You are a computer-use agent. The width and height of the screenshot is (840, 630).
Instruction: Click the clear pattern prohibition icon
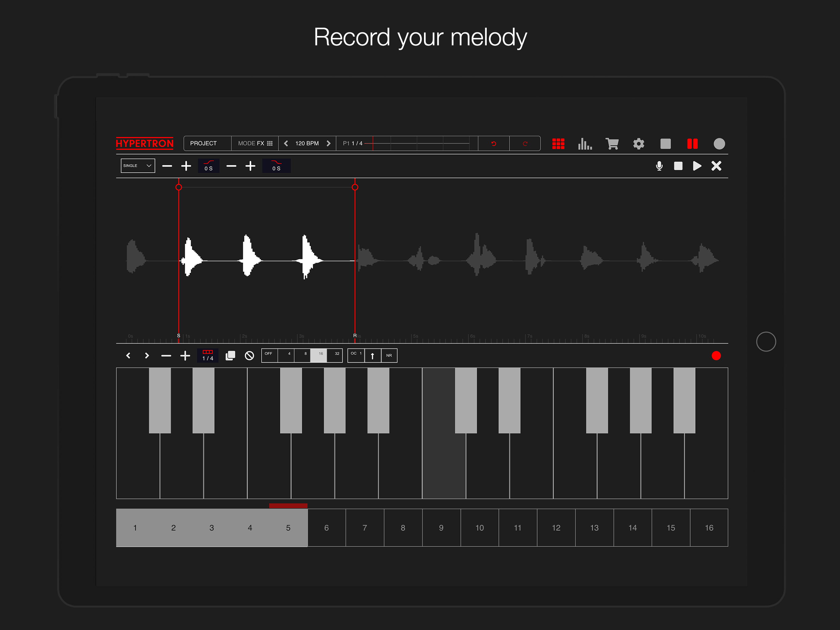click(249, 356)
